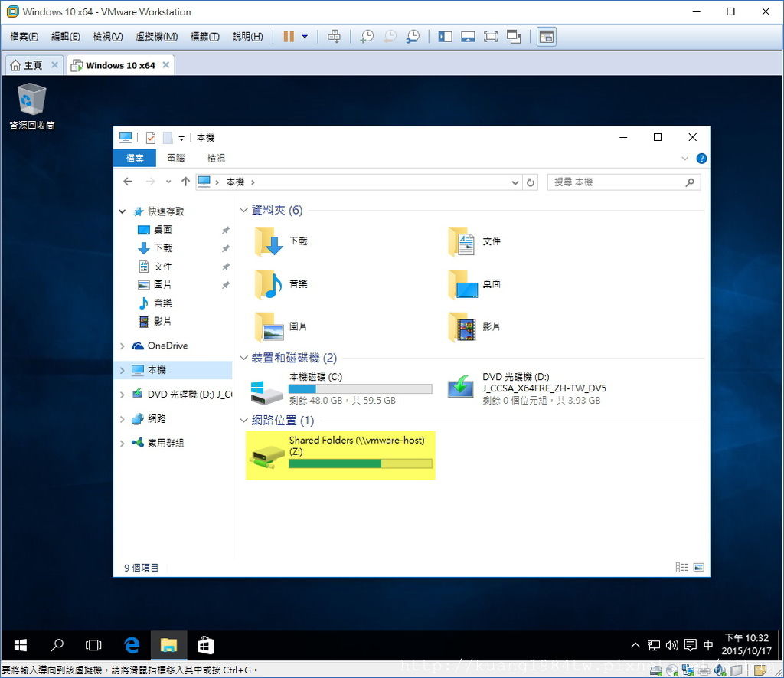Open Task View from the taskbar

(x=93, y=646)
